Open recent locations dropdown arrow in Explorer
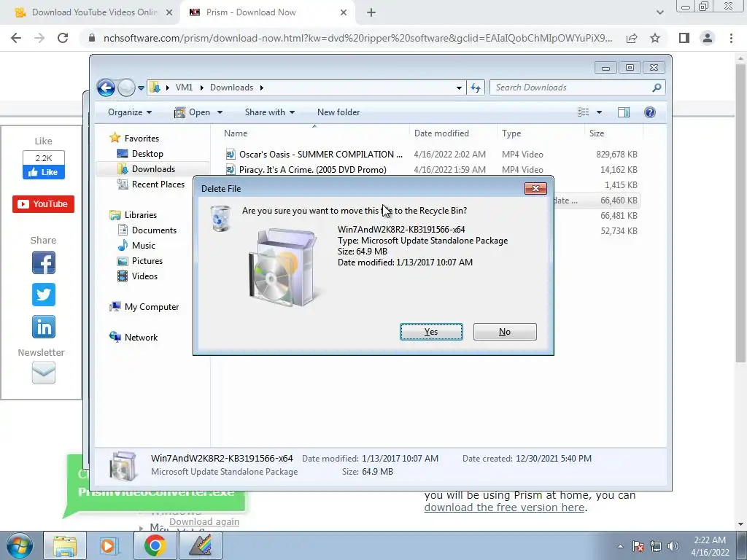The height and width of the screenshot is (560, 747). pos(141,88)
